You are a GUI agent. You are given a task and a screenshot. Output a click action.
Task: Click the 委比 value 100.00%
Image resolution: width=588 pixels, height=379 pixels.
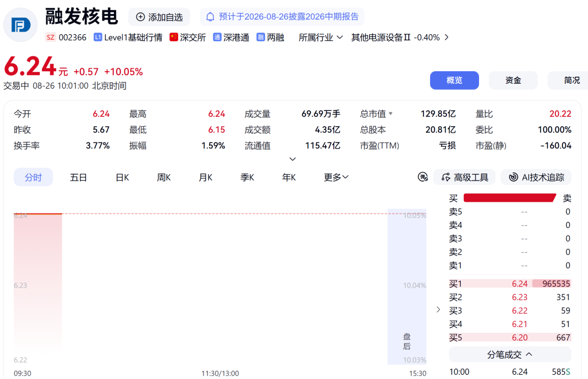555,129
